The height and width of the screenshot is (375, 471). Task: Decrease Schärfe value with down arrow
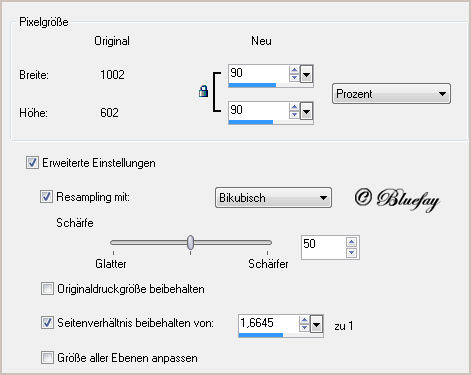351,253
